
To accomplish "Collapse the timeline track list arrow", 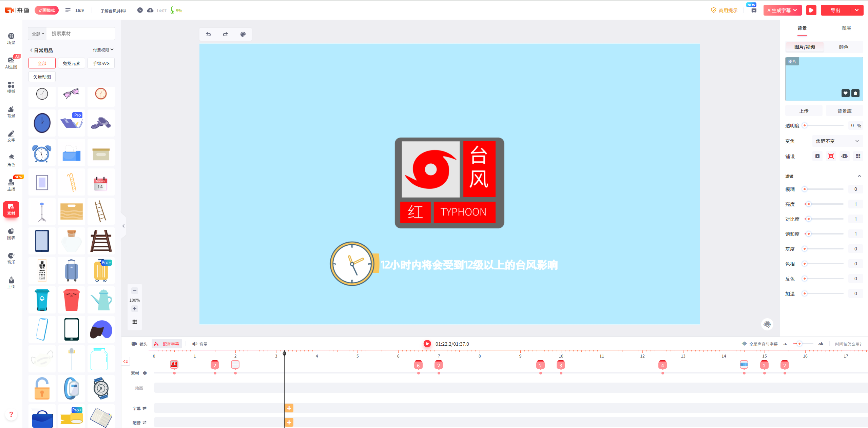I will [126, 361].
